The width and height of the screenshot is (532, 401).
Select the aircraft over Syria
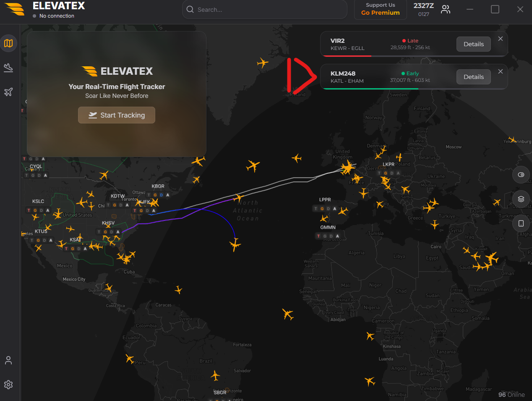coord(435,225)
